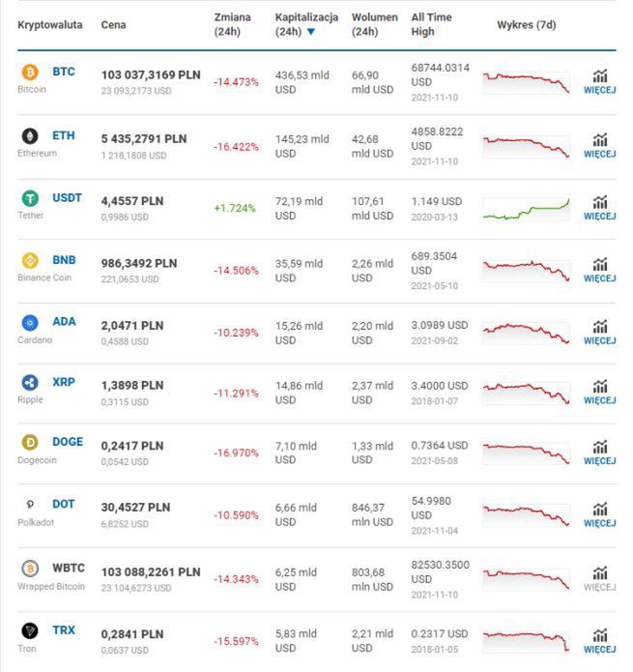This screenshot has height=672, width=633.
Task: Click the Polkadot logo icon
Action: click(29, 505)
